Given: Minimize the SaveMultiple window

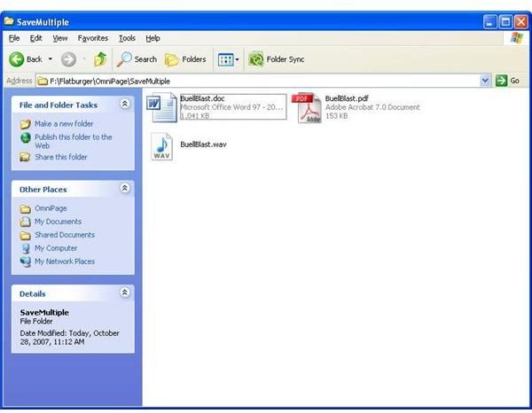Looking at the screenshot, I should pos(489,22).
